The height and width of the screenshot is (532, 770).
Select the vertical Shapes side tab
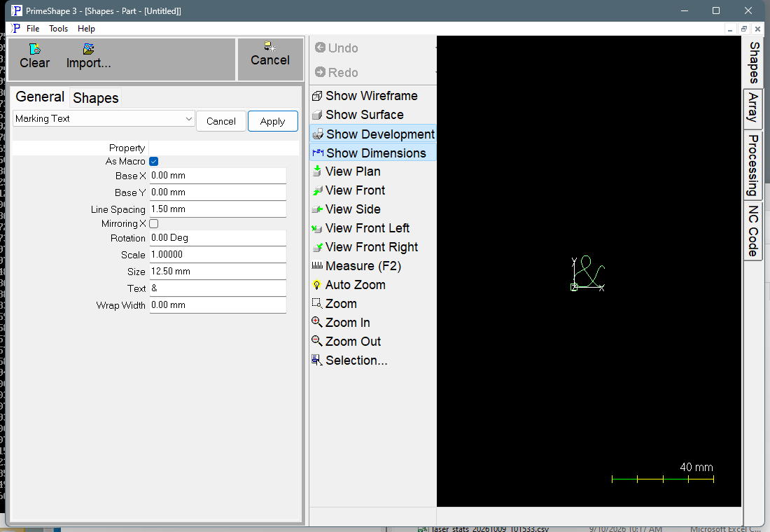click(754, 63)
